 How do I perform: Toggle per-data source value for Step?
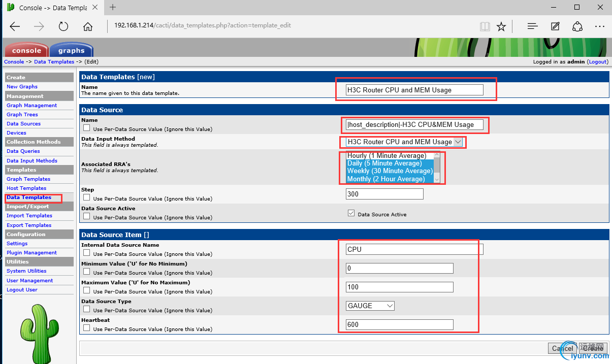tap(87, 198)
